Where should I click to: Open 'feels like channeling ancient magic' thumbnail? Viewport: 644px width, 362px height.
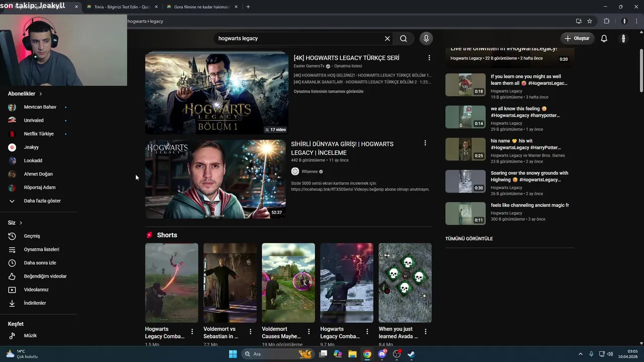465,213
